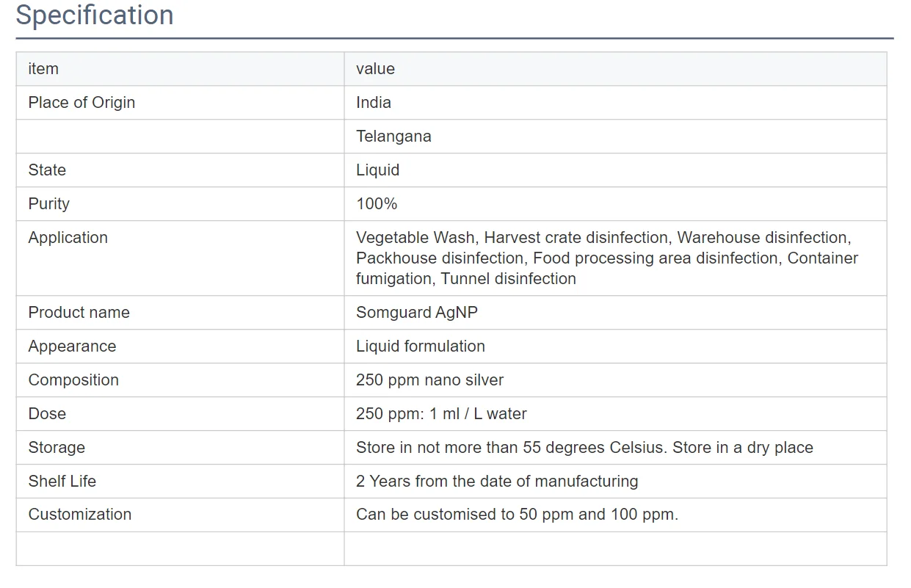Click the Somguard AgNP value
The height and width of the screenshot is (588, 911).
tap(416, 312)
